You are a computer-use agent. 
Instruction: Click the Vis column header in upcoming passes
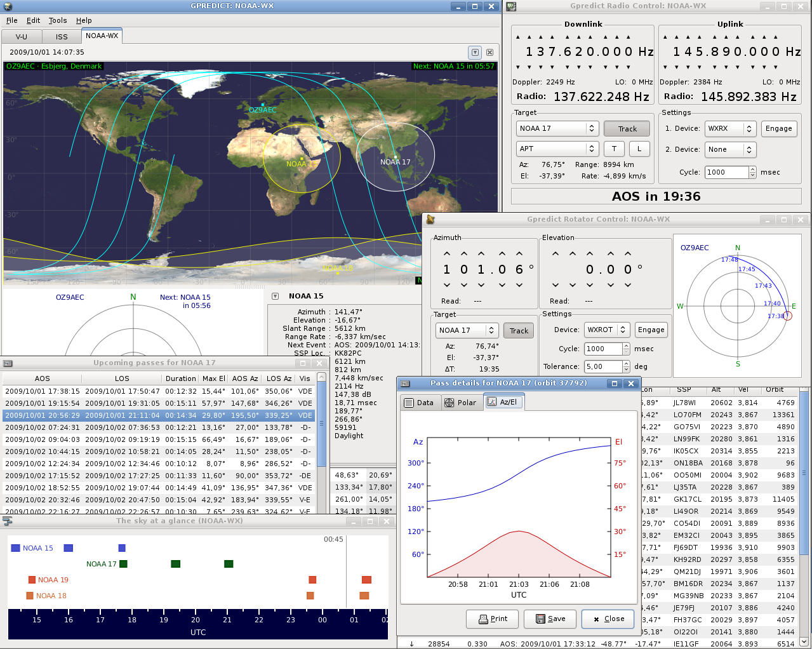tap(305, 378)
